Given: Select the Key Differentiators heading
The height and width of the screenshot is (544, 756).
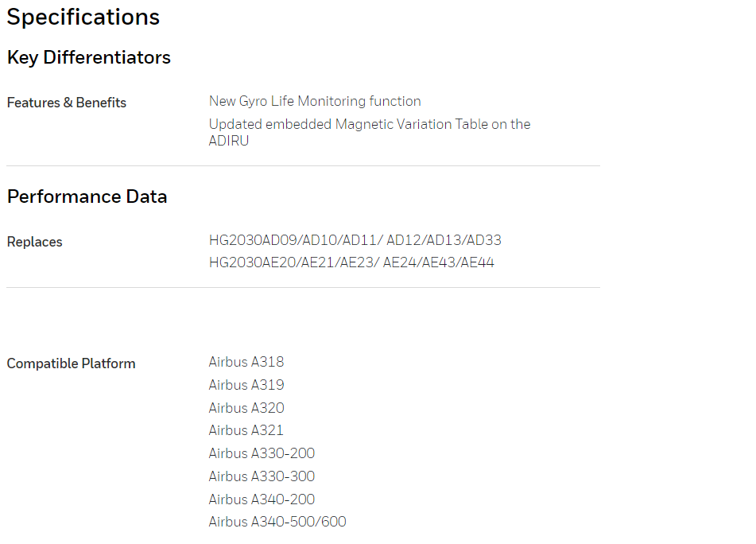Looking at the screenshot, I should (89, 57).
